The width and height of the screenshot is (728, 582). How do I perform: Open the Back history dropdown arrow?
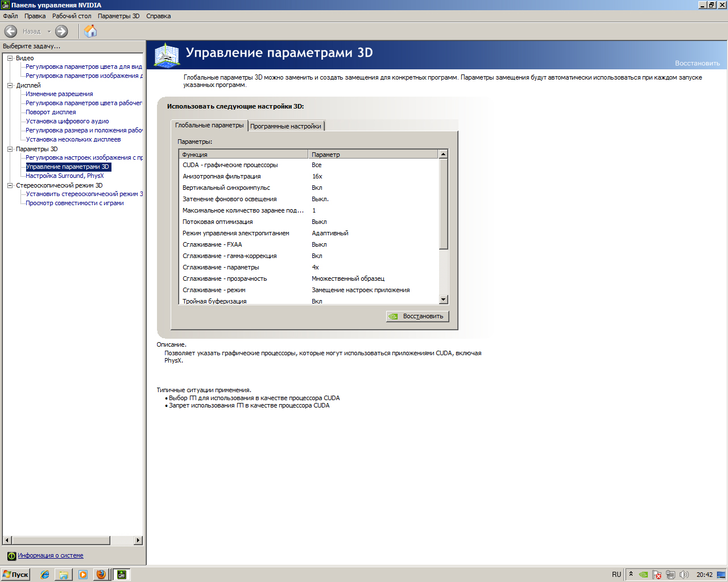[49, 31]
